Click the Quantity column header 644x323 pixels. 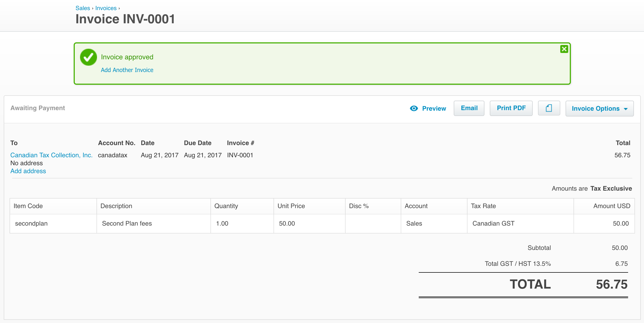226,206
